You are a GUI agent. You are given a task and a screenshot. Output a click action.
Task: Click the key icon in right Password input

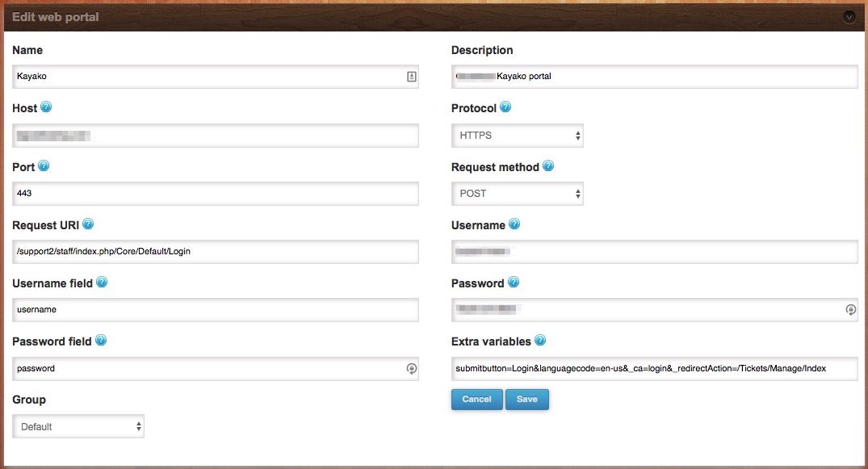click(851, 309)
